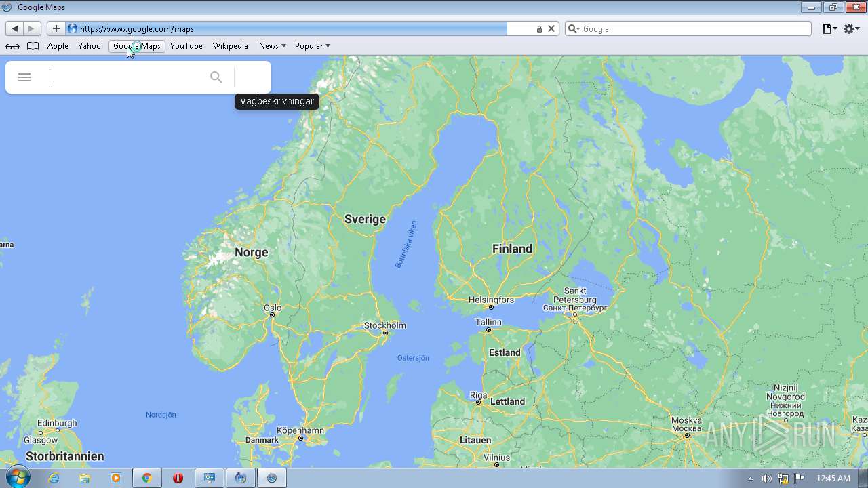
Task: Click the Oslo city label
Action: (273, 308)
